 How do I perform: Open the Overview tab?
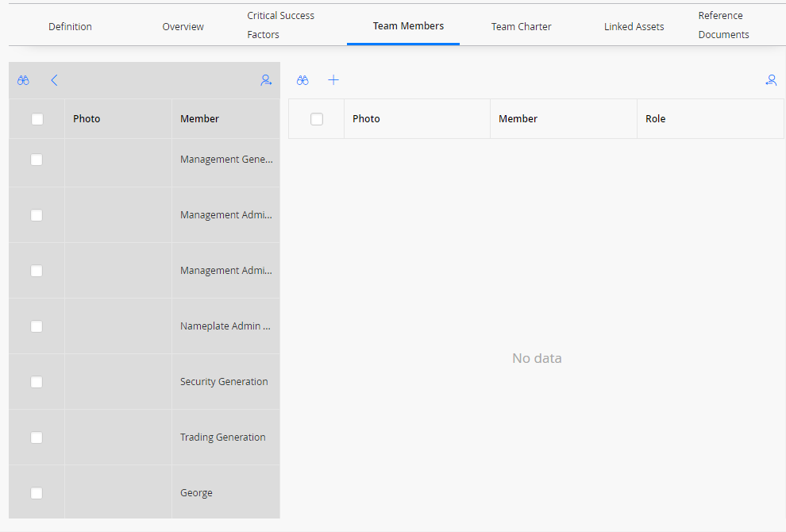tap(183, 26)
